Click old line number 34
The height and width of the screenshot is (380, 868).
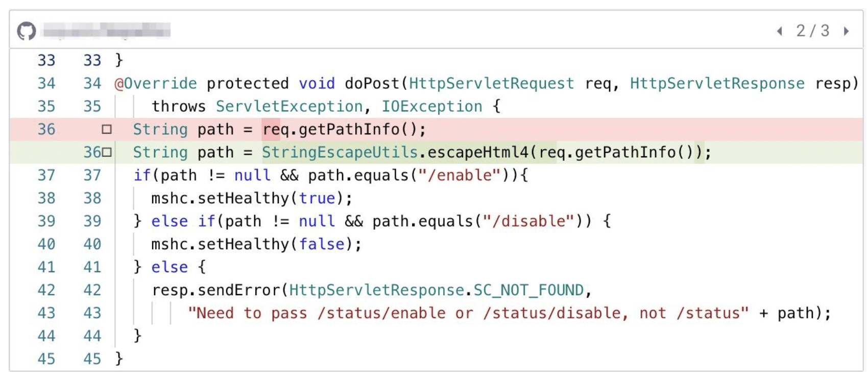[46, 83]
